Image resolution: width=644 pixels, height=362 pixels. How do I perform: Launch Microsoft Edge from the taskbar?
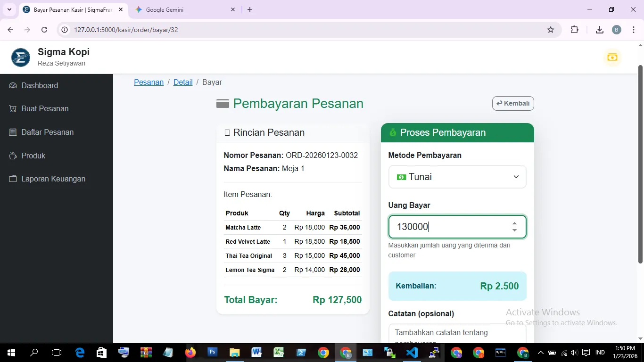[80, 353]
